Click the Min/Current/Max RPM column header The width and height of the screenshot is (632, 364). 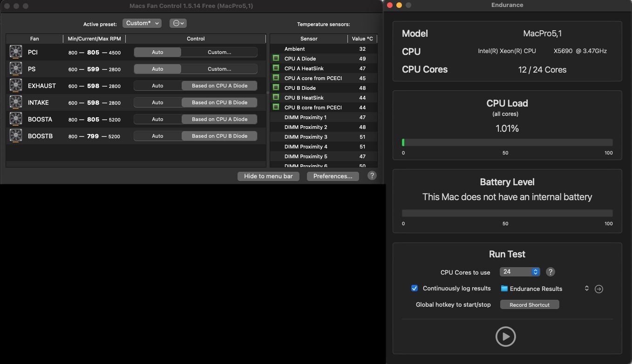click(94, 39)
